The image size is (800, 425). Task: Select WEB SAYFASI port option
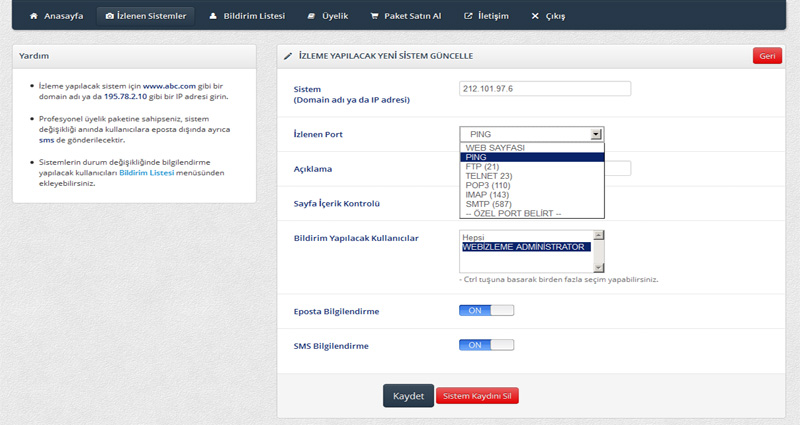click(495, 147)
